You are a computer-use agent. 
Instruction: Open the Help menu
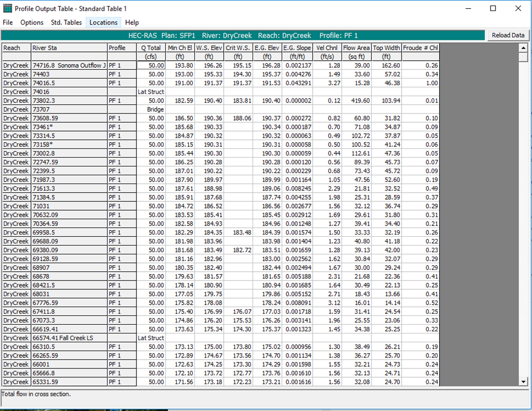point(131,22)
